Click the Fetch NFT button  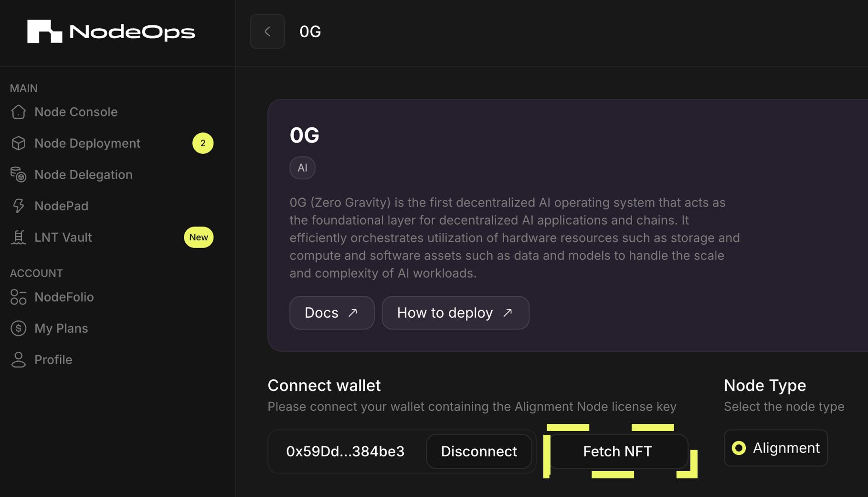pyautogui.click(x=616, y=451)
